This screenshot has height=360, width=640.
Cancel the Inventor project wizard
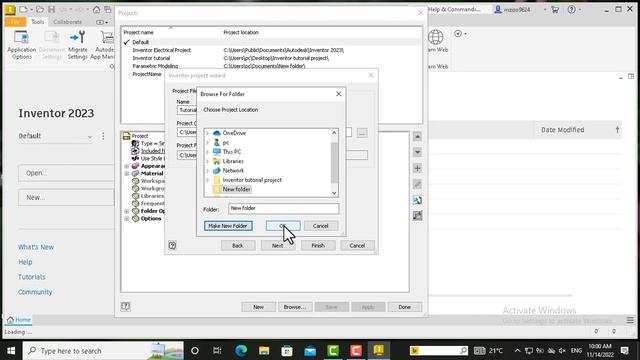[357, 246]
